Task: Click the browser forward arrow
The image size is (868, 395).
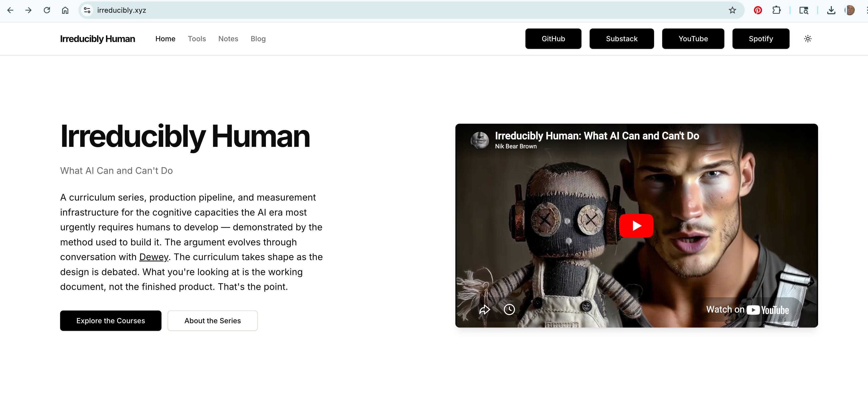Action: pos(28,10)
